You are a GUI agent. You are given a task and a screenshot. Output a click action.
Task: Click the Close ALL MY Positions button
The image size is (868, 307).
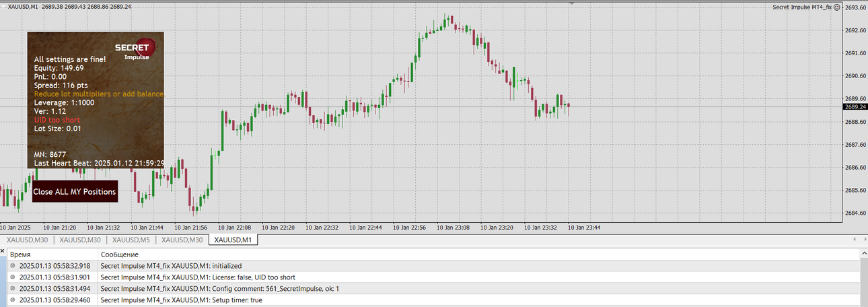point(75,191)
